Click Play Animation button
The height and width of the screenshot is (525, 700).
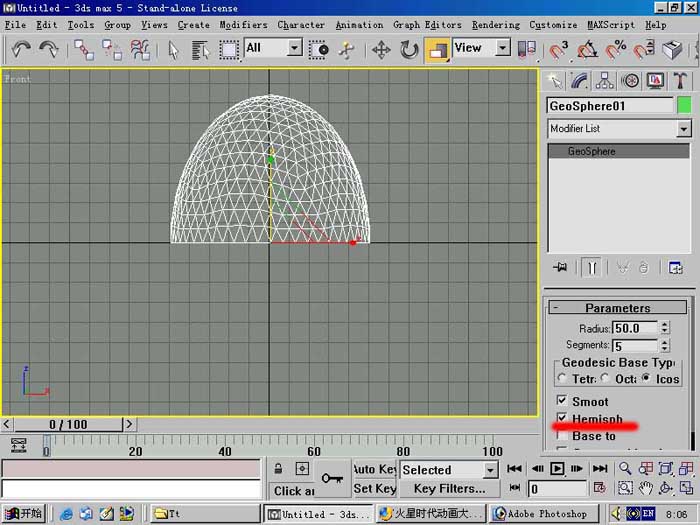click(557, 469)
